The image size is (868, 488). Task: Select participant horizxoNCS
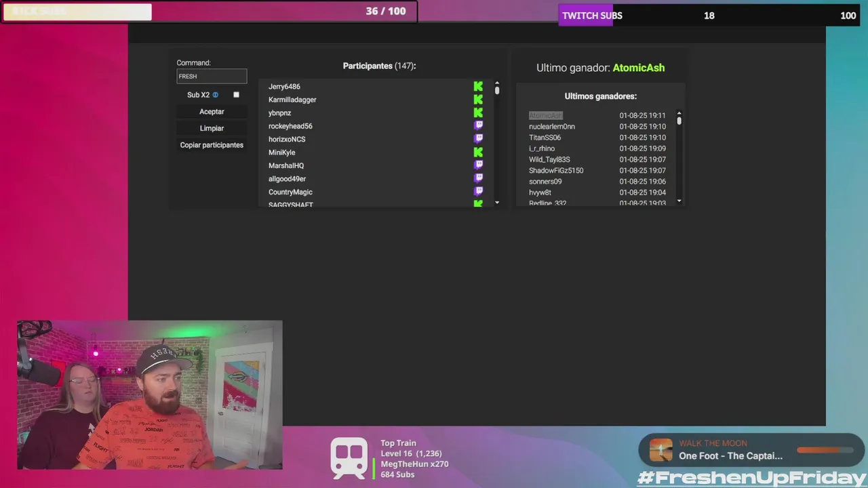coord(287,140)
